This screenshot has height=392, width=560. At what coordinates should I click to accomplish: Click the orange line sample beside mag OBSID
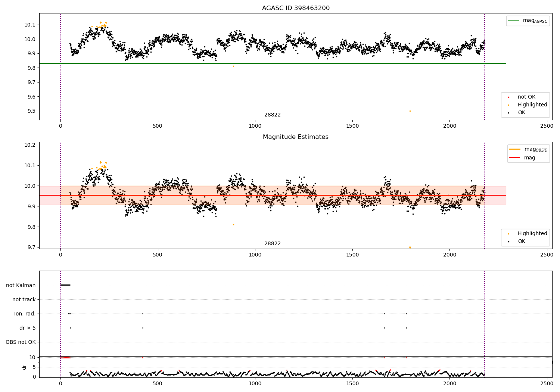pyautogui.click(x=515, y=149)
